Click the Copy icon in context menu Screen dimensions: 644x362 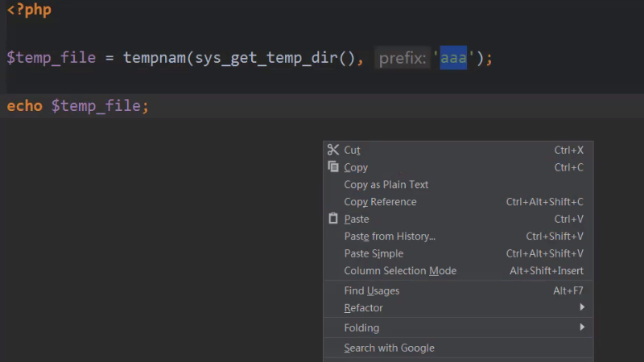click(333, 167)
